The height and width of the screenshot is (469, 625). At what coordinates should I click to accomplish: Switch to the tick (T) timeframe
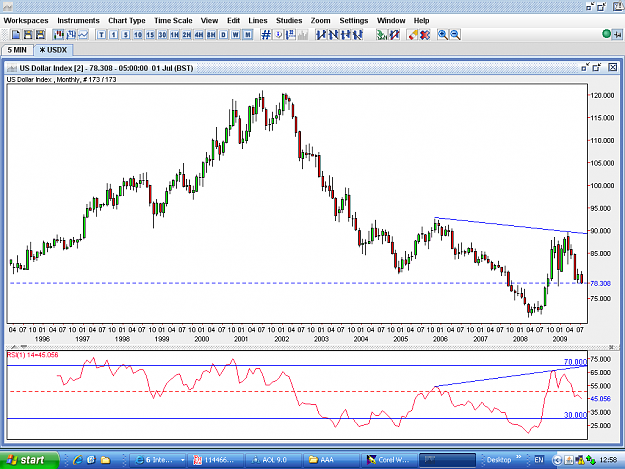pos(101,35)
